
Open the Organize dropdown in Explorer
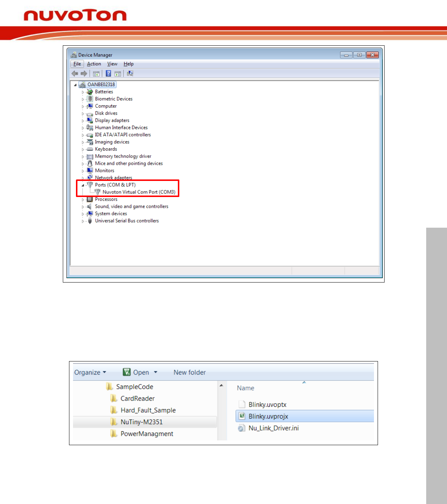pos(90,372)
